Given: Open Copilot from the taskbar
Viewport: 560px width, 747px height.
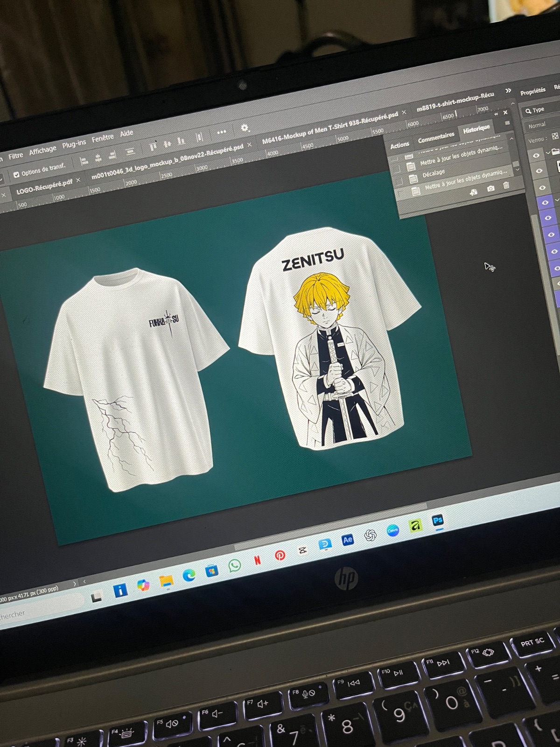Looking at the screenshot, I should [x=143, y=585].
